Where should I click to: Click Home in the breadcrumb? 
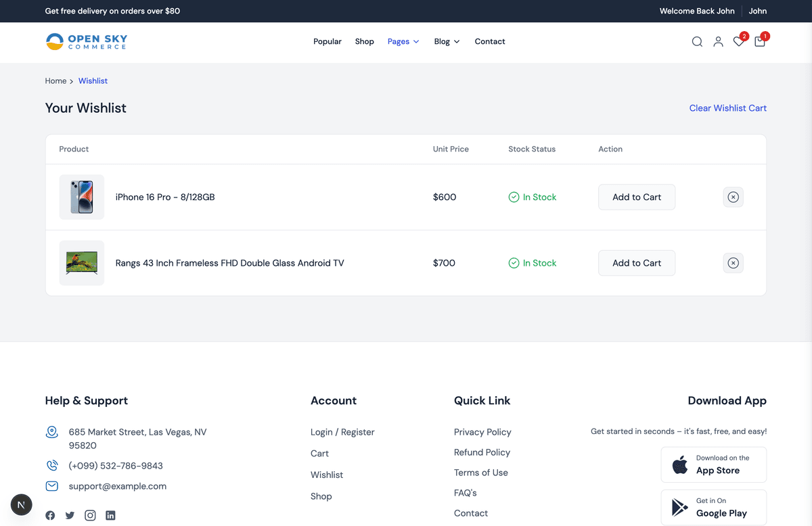tap(55, 81)
